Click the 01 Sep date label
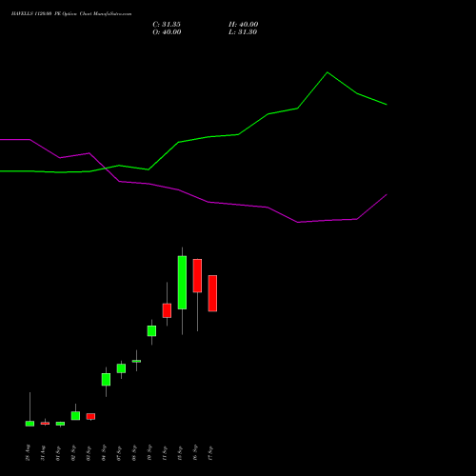This screenshot has height=476, width=476. pyautogui.click(x=58, y=452)
